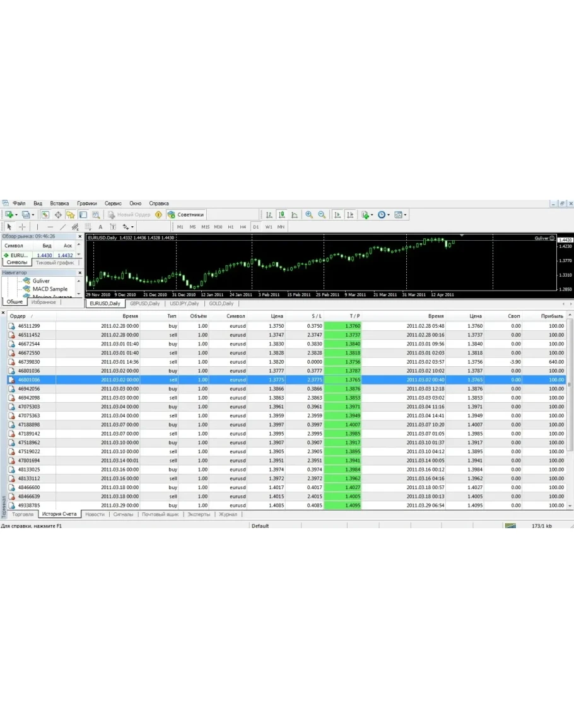Draw a trendline with the diagonal line tool
574x728 pixels.
tap(62, 227)
